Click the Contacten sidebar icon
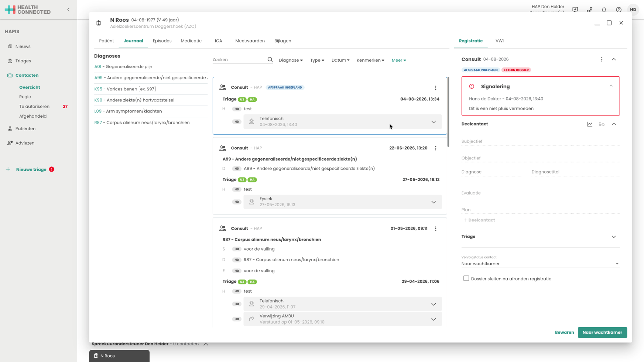644x362 pixels. pos(10,75)
